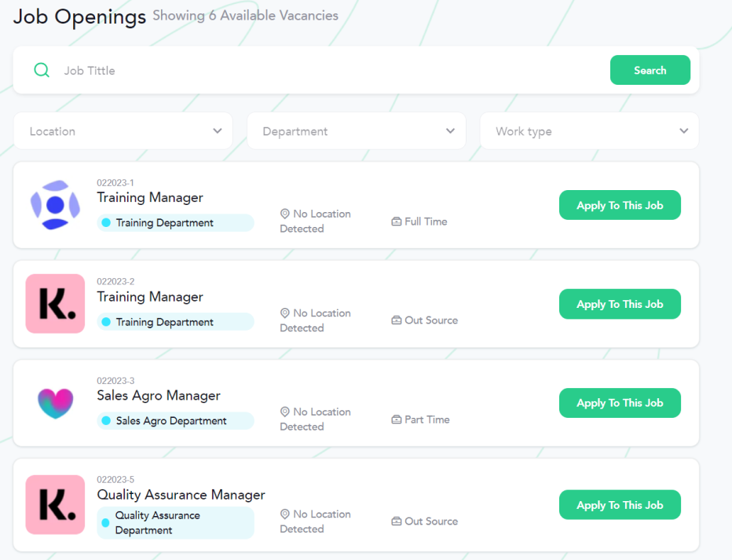Click Training Department tag on job 022023-1
Image resolution: width=732 pixels, height=560 pixels.
click(175, 222)
